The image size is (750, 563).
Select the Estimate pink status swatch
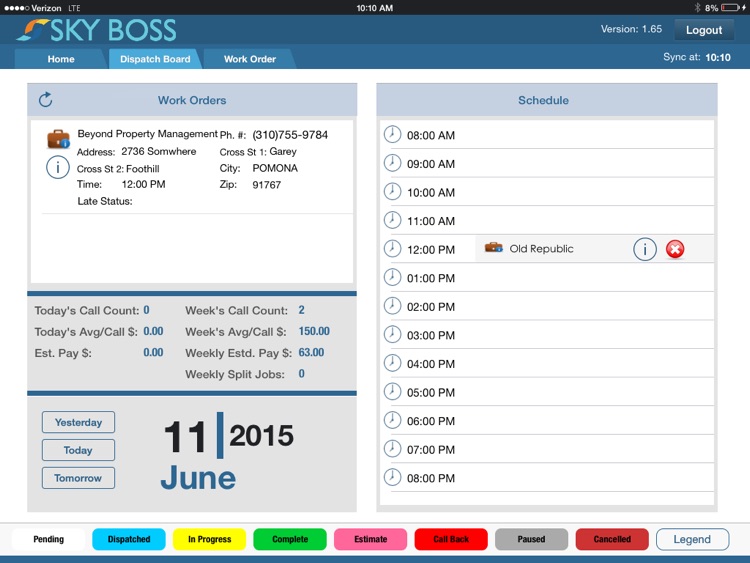point(371,539)
